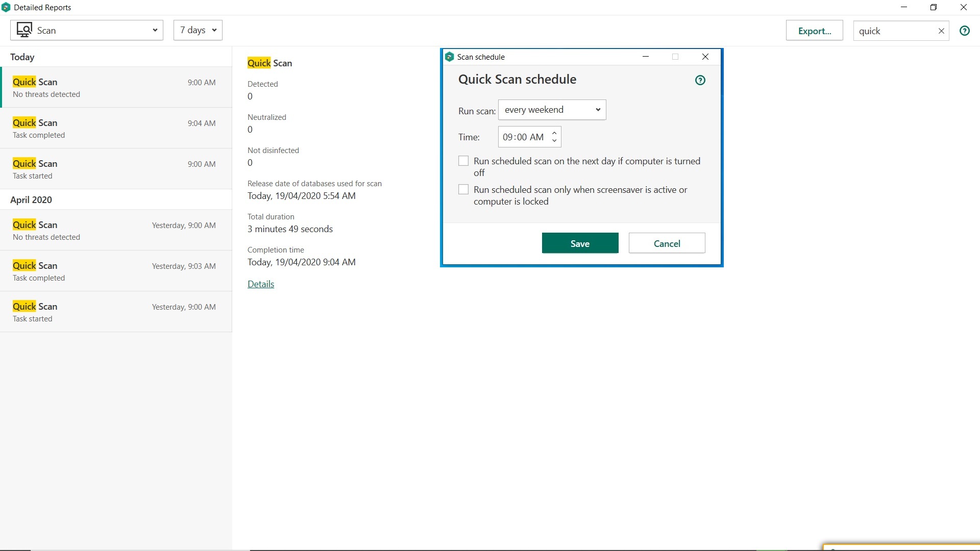
Task: Enable scan only when screensaver is active
Action: tap(463, 190)
